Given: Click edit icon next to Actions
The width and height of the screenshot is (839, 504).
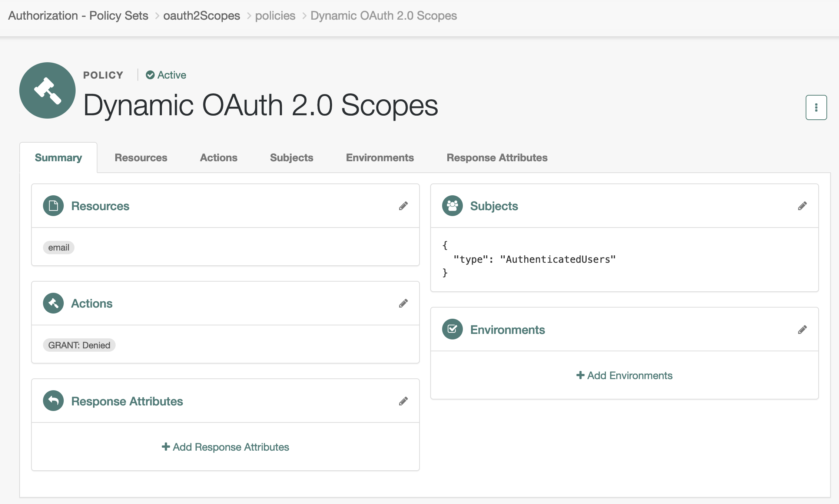Looking at the screenshot, I should [x=403, y=303].
